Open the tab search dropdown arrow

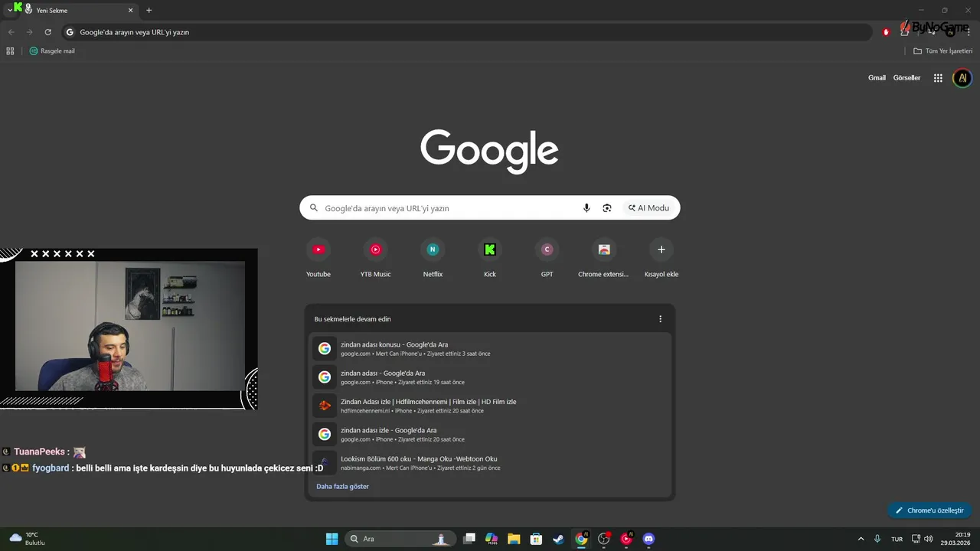pyautogui.click(x=9, y=10)
